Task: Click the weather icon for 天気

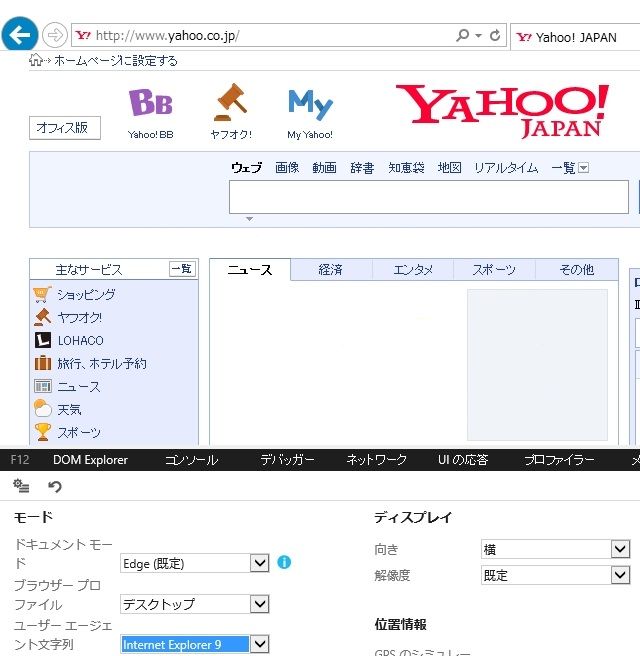Action: tap(43, 409)
